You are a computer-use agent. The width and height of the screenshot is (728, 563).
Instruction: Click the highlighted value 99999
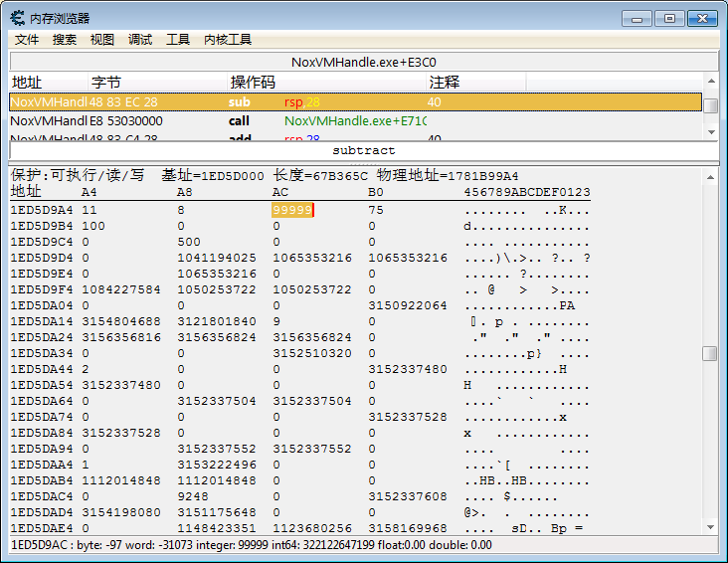click(292, 210)
